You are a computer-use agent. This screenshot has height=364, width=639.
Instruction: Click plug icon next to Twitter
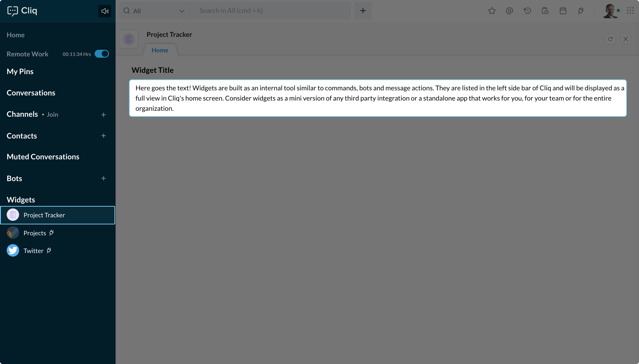click(49, 250)
